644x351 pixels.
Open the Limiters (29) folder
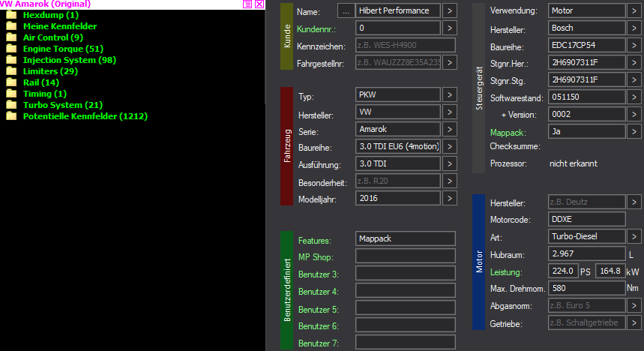pos(50,71)
